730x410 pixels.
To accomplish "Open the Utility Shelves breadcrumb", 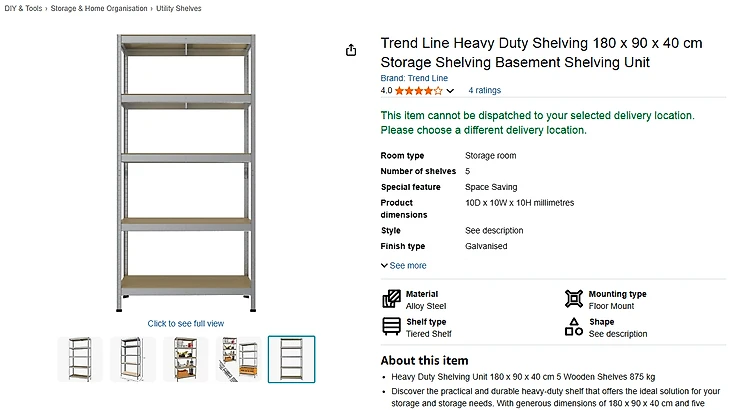I will [178, 8].
